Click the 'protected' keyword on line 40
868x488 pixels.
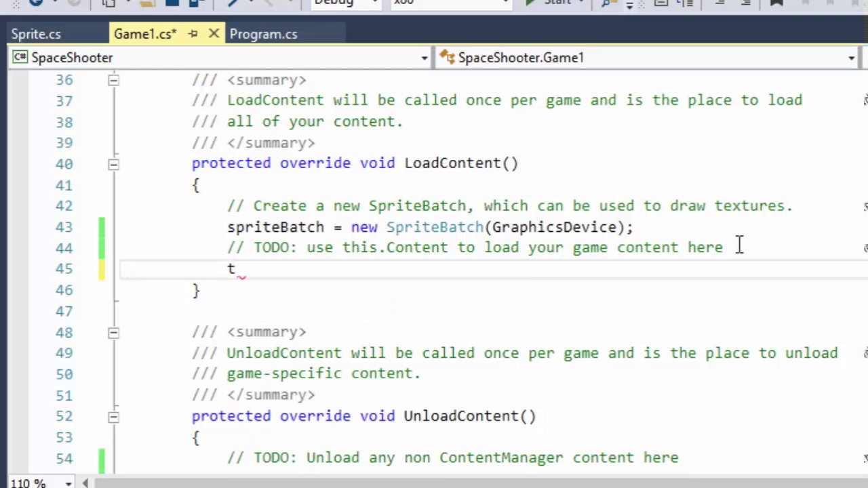click(x=231, y=163)
